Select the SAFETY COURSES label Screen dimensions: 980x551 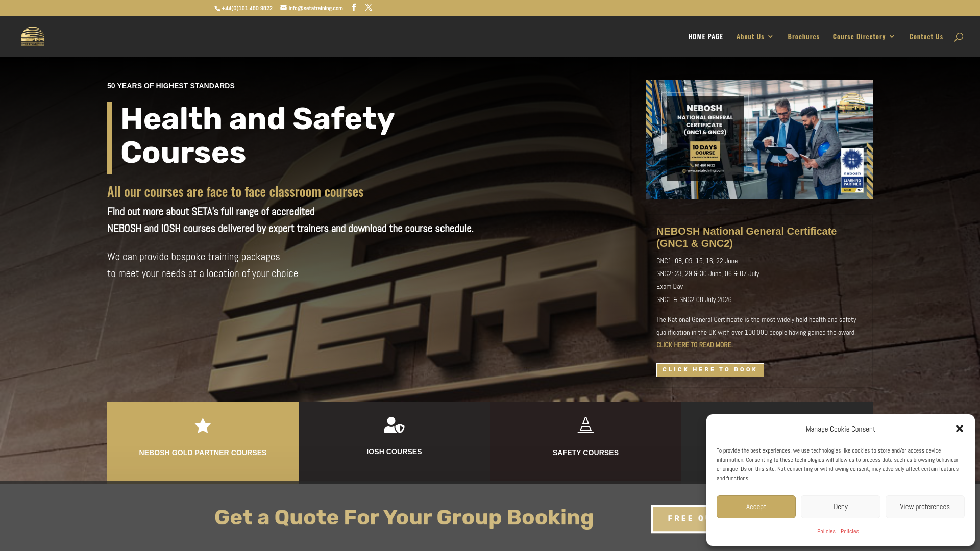585,453
